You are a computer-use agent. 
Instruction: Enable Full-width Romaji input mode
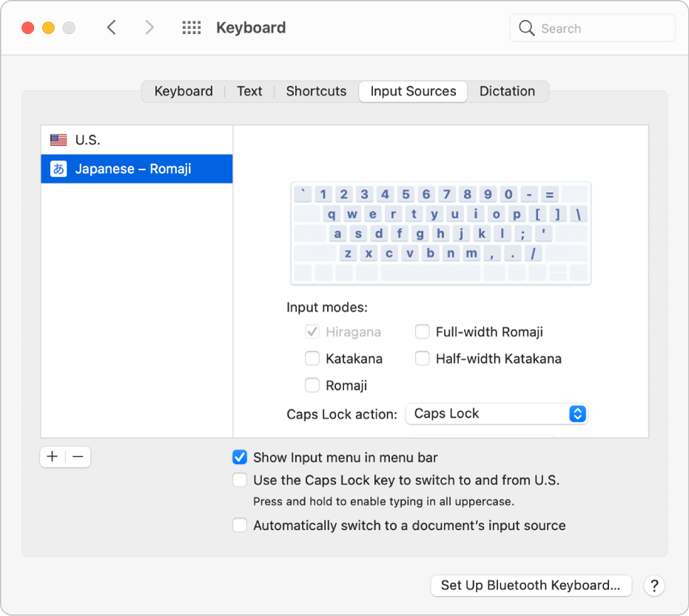[x=422, y=332]
